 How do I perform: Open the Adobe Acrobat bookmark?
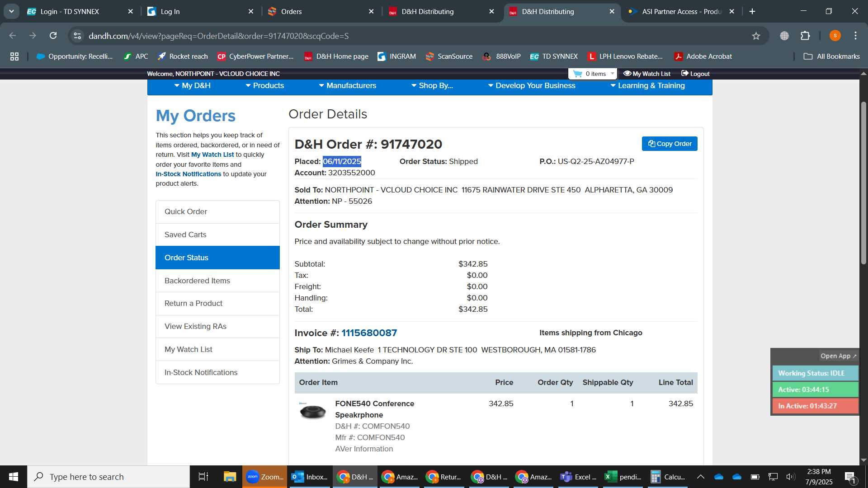[703, 56]
